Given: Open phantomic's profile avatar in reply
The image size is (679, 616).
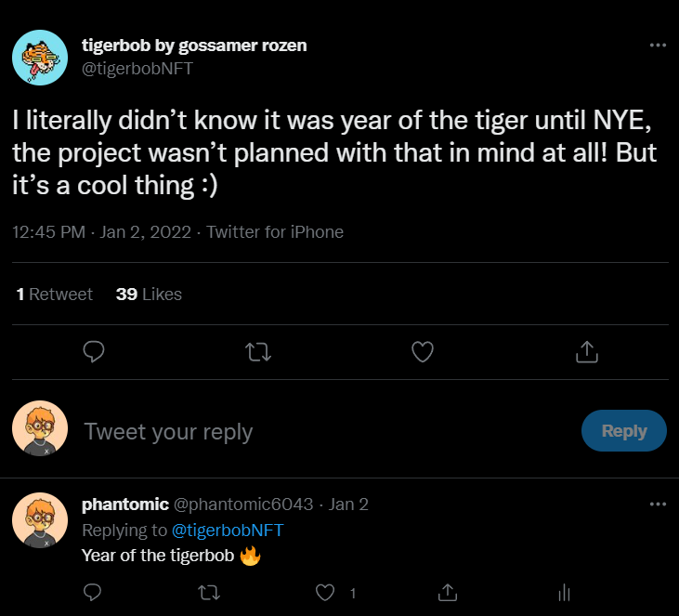Looking at the screenshot, I should click(39, 518).
